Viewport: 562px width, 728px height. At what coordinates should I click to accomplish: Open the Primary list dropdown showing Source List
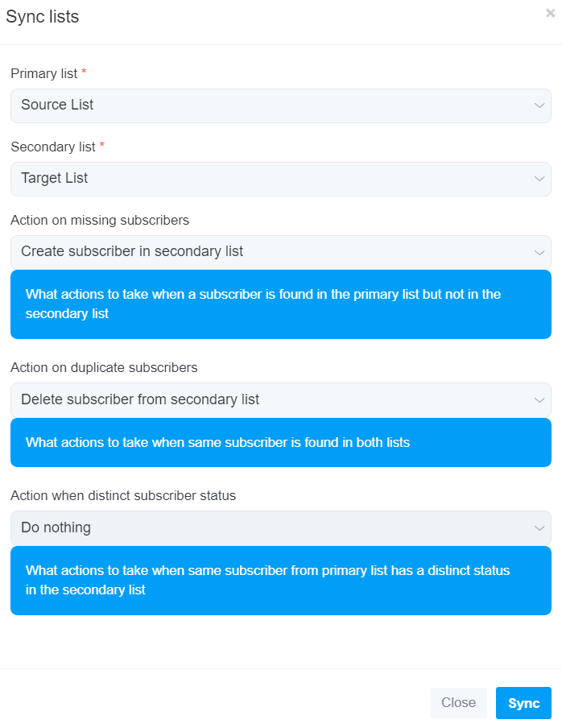point(281,105)
